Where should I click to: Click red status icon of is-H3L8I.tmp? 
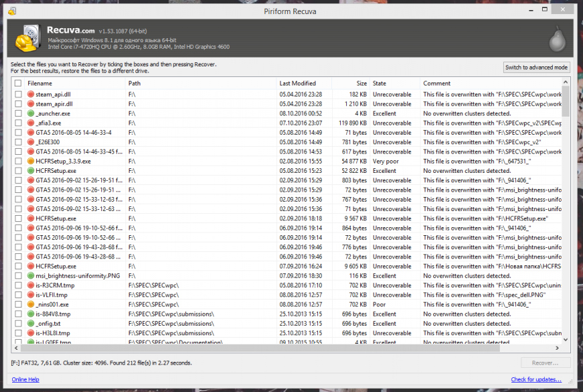click(31, 333)
